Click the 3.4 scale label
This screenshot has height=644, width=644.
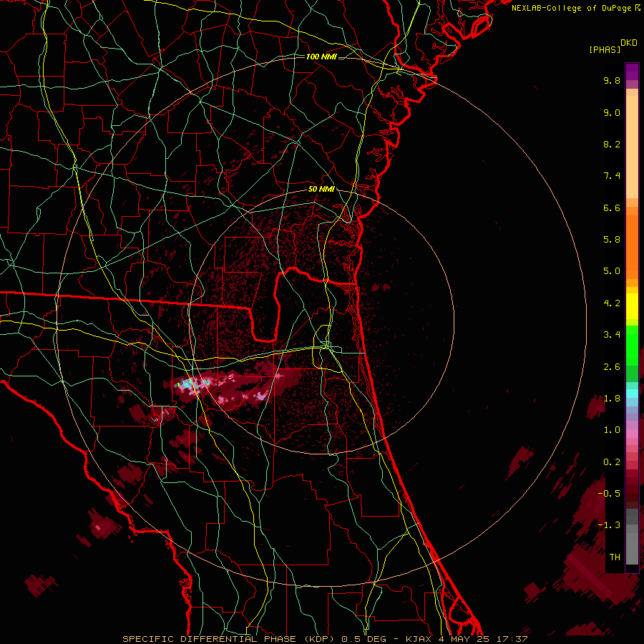(x=612, y=335)
